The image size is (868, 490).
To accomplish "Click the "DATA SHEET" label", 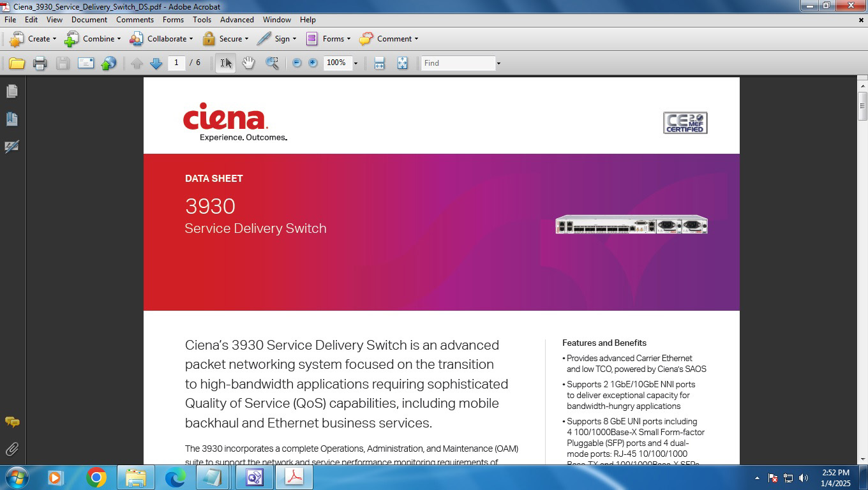I will (214, 179).
